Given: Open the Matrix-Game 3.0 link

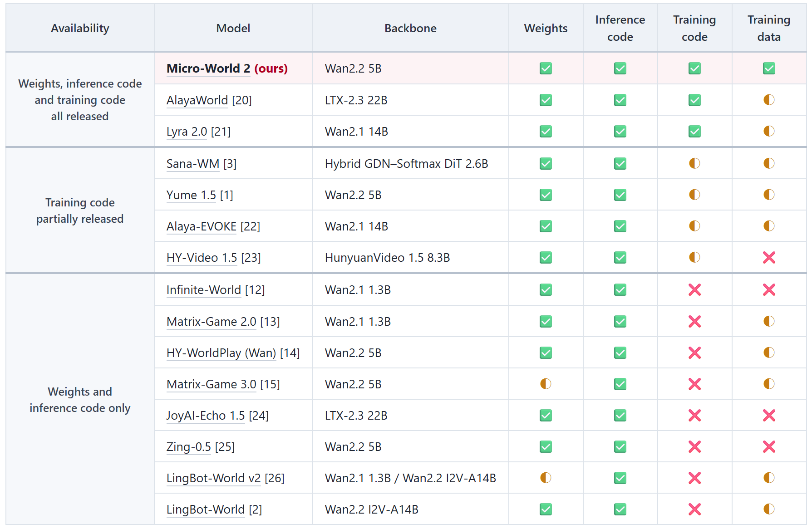Looking at the screenshot, I should pos(212,384).
